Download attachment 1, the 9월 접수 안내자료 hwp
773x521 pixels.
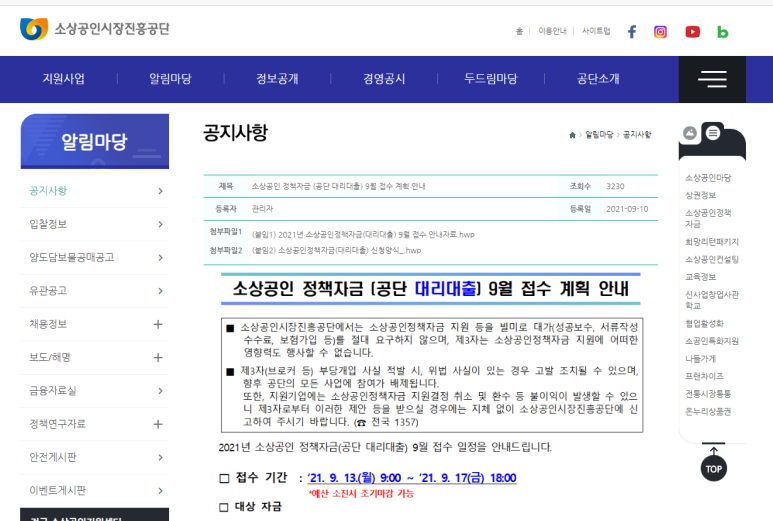click(x=363, y=235)
